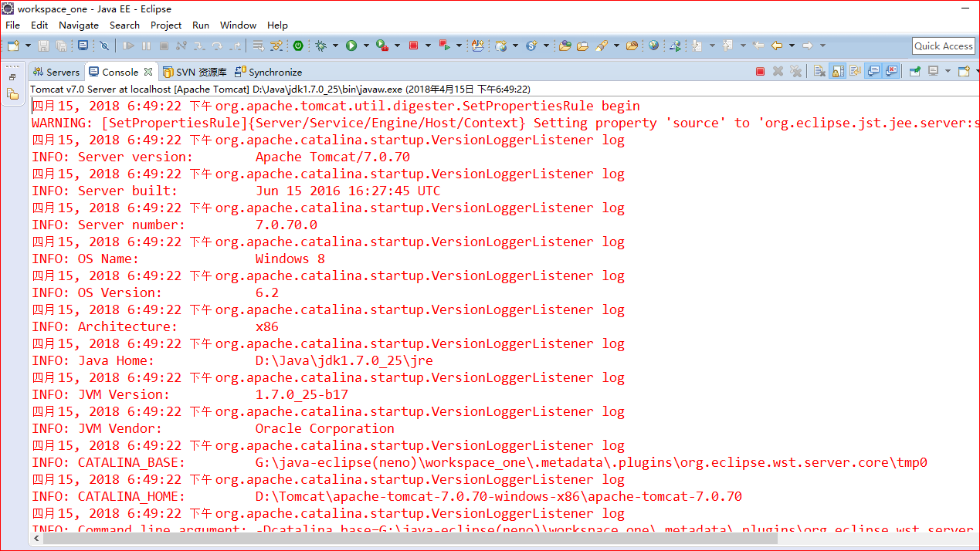Click the Drop to Frame icon
980x551 pixels.
click(x=258, y=46)
